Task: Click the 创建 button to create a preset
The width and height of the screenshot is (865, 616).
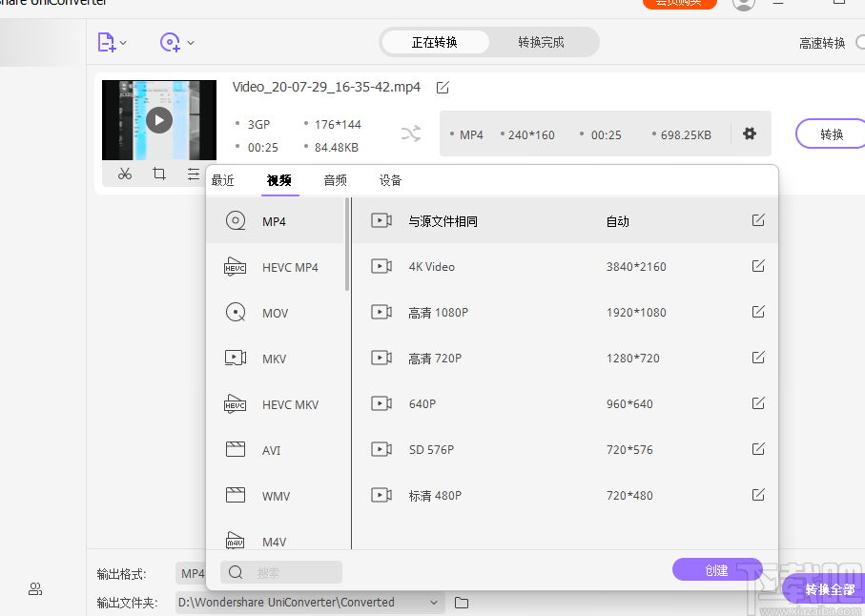Action: tap(717, 569)
